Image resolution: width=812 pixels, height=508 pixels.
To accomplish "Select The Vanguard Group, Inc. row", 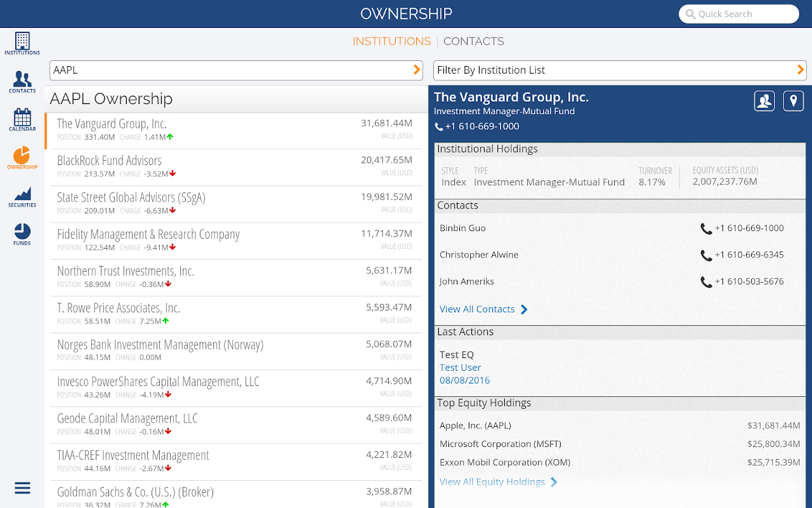I will coord(233,131).
